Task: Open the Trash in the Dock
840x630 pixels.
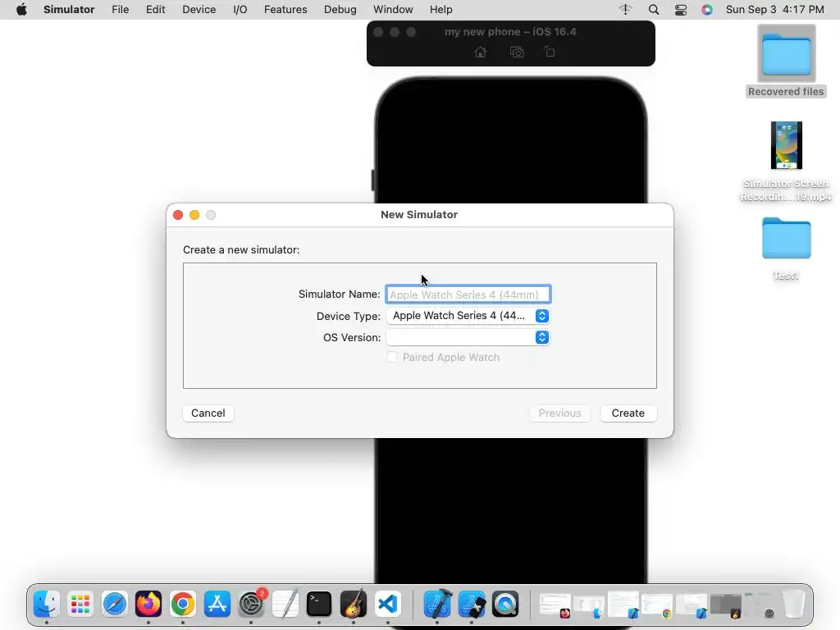Action: pos(794,605)
